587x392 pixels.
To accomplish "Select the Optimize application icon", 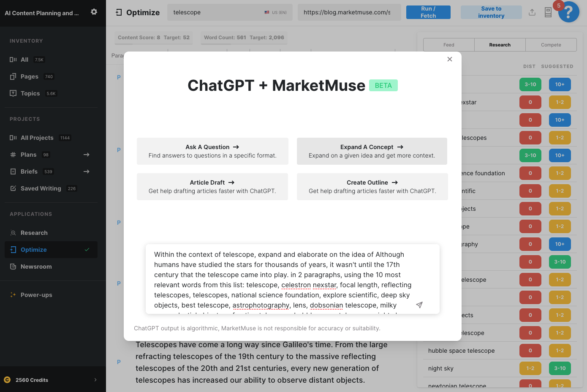I will [13, 250].
